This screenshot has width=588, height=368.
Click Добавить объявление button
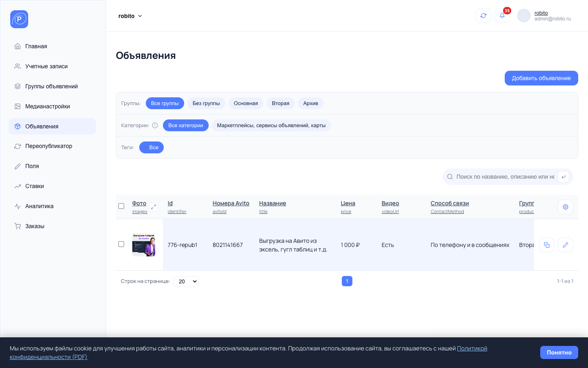(x=541, y=78)
